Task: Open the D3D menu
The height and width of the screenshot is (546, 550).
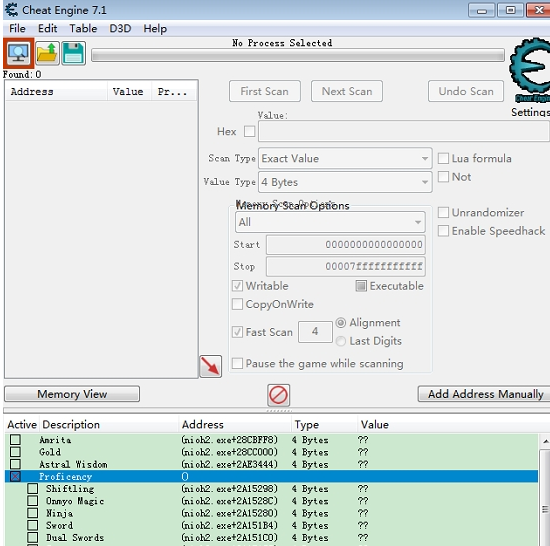Action: [120, 28]
